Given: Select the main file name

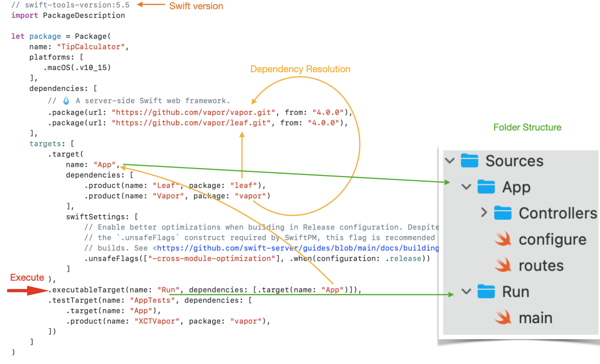Looking at the screenshot, I should [535, 318].
